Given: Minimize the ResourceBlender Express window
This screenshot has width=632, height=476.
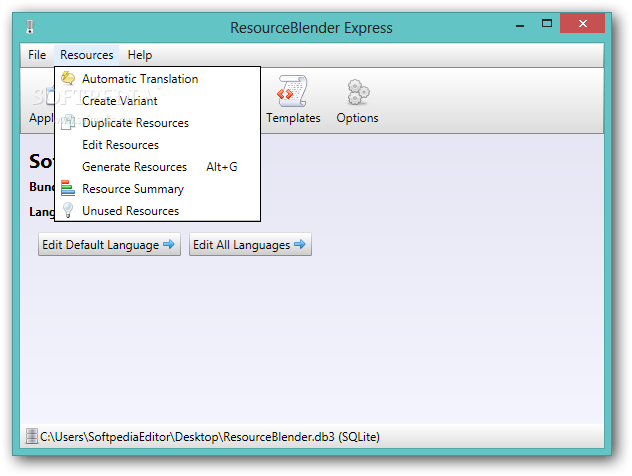Looking at the screenshot, I should pos(520,24).
